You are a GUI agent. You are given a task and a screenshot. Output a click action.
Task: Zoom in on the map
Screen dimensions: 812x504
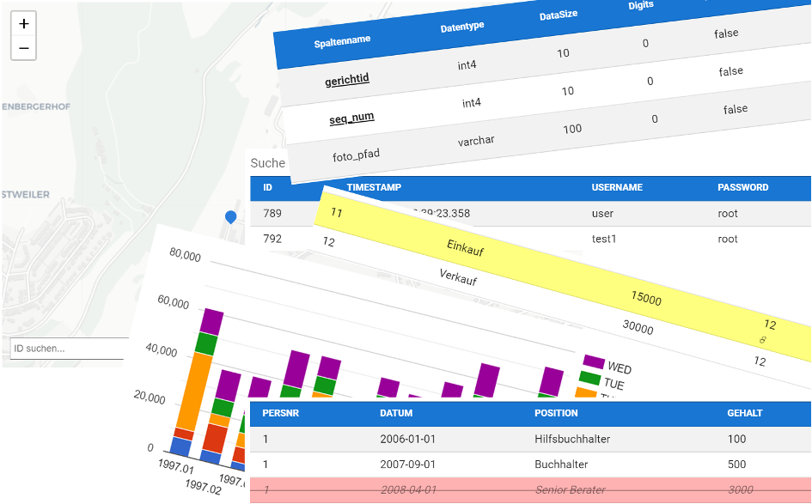tap(23, 24)
